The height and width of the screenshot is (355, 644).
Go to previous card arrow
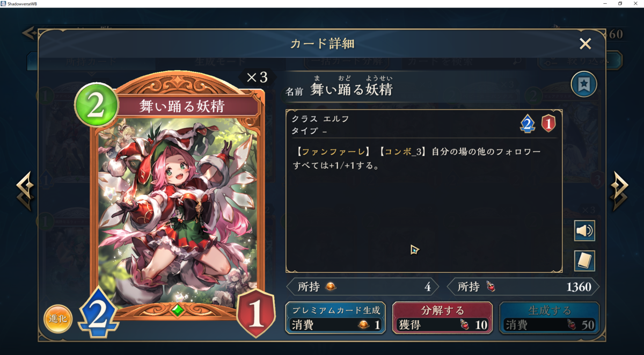pyautogui.click(x=25, y=191)
